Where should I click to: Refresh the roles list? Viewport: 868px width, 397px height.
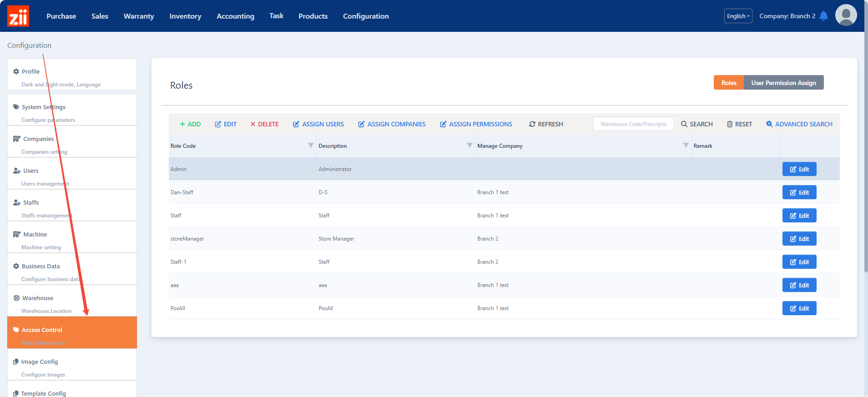[546, 124]
